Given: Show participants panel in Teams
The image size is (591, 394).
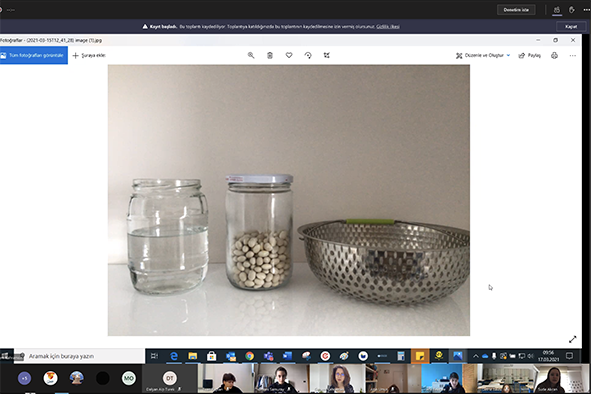Looking at the screenshot, I should [x=557, y=10].
